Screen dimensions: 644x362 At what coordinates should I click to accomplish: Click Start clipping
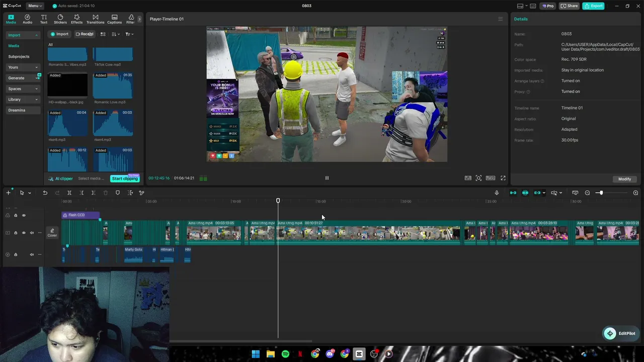(125, 178)
